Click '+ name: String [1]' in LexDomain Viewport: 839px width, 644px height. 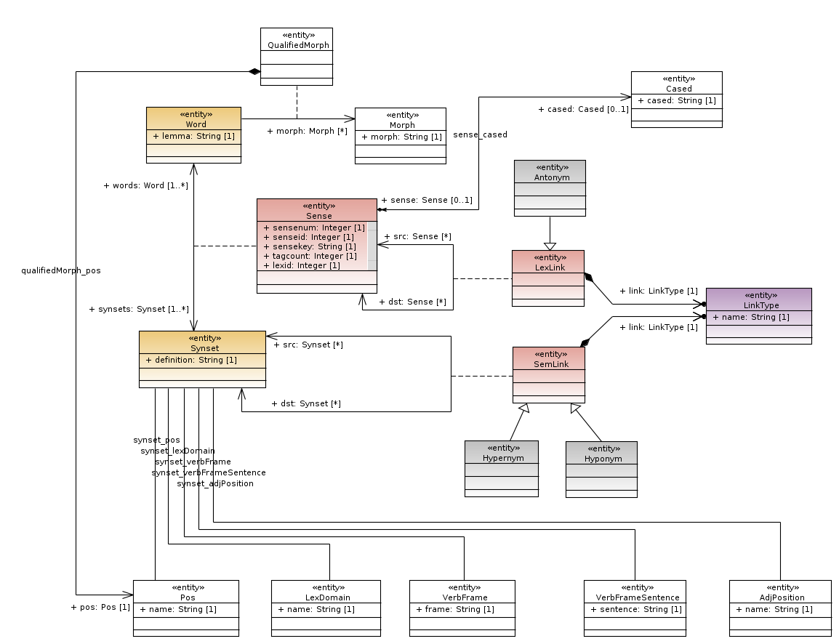point(316,610)
